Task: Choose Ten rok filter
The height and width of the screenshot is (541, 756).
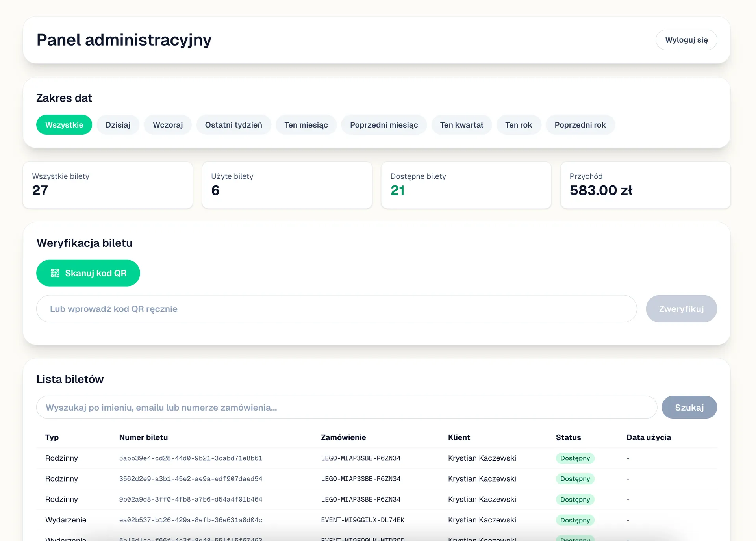Action: 519,125
